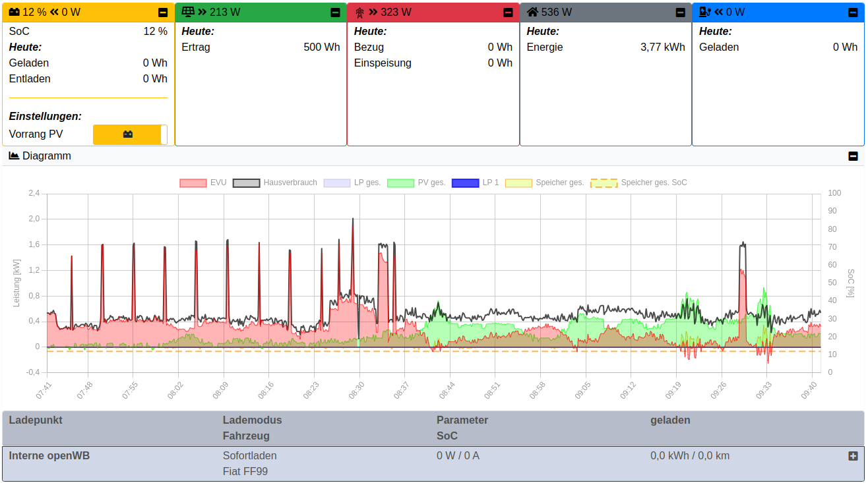Click the chart icon beside Diagramm
Screen dimensions: 868x483
tap(14, 156)
